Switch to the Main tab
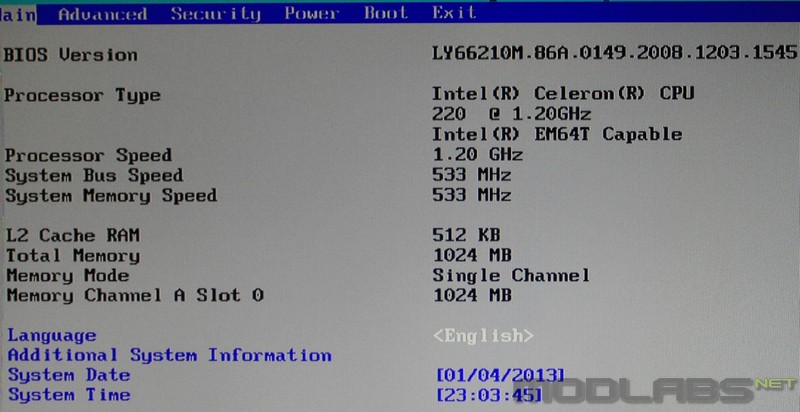The height and width of the screenshot is (412, 800). 18,14
